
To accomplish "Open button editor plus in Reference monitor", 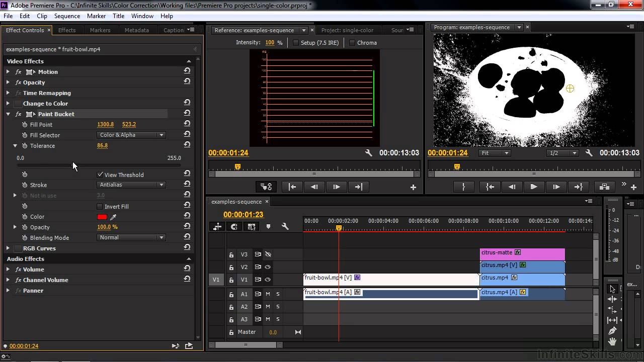I will [x=413, y=187].
